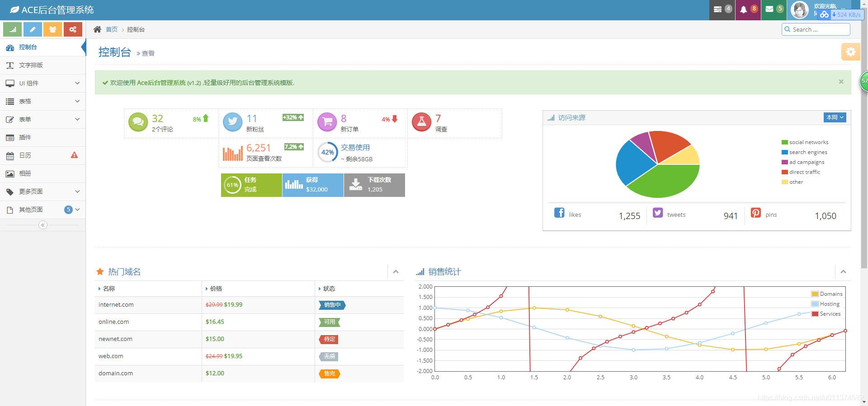Click the 下载次数 1,205 gray tile

374,185
